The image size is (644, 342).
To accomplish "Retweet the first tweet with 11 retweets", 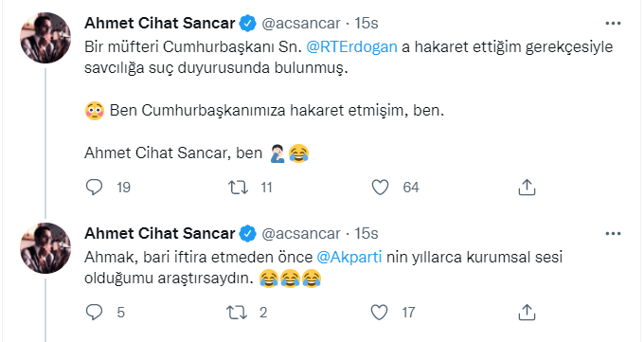I will (x=238, y=188).
